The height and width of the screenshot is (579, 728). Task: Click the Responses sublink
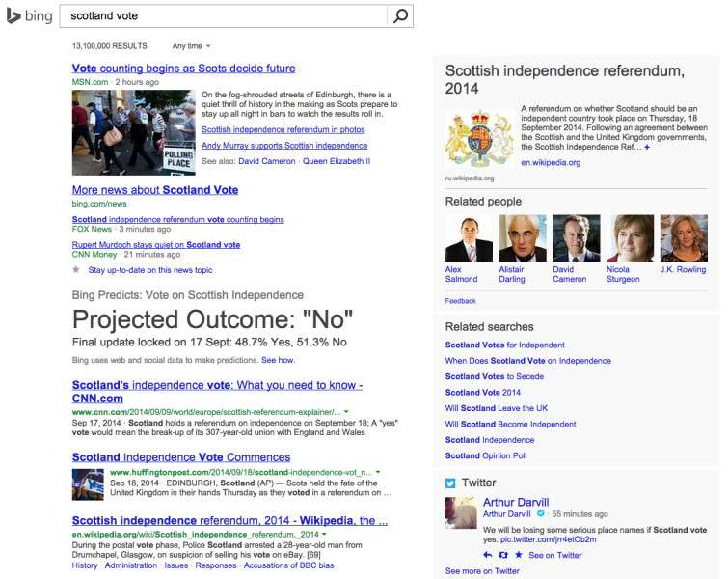click(216, 565)
